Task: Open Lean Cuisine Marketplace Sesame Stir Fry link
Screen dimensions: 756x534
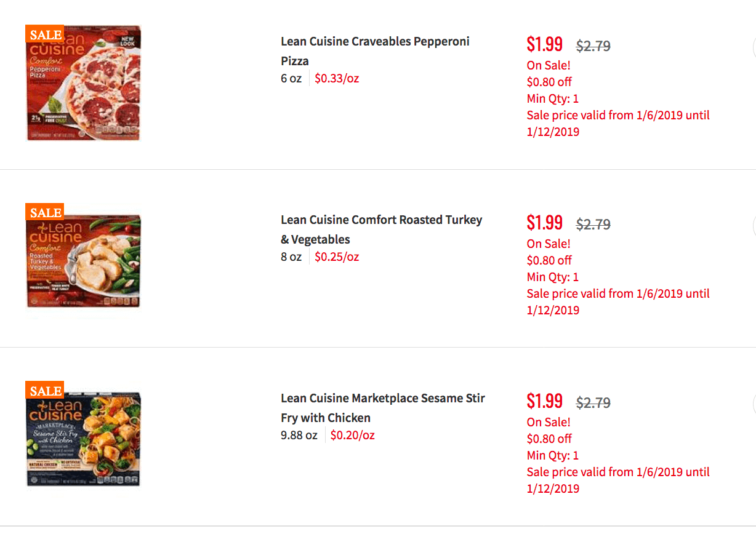Action: coord(383,408)
